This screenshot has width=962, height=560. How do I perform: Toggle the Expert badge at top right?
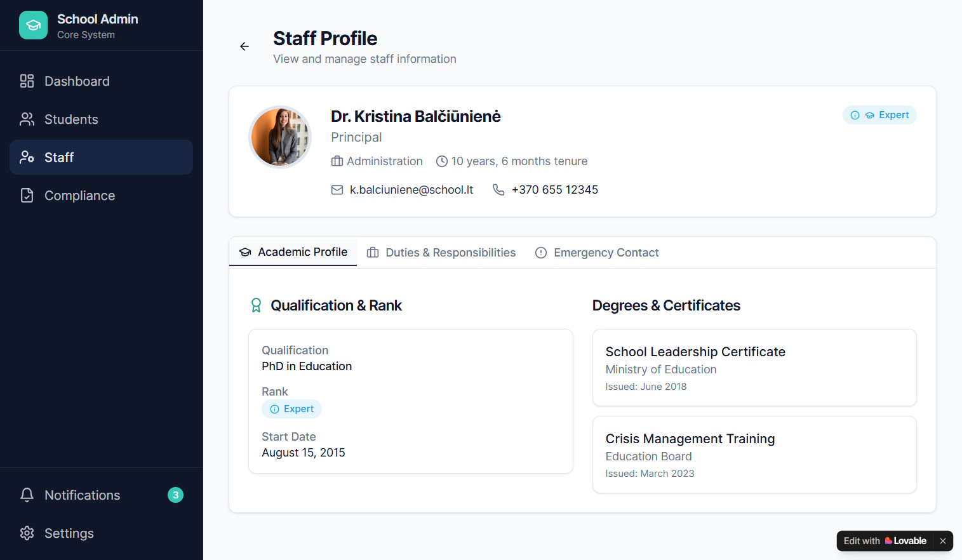879,115
